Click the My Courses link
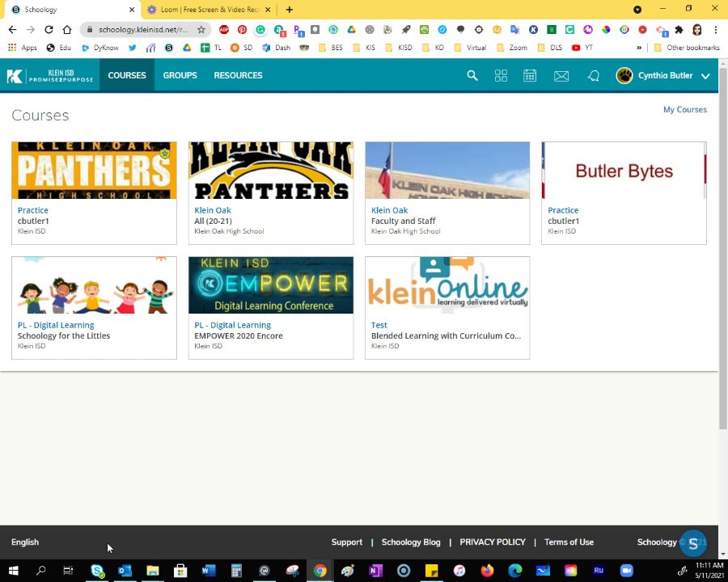Image resolution: width=728 pixels, height=582 pixels. point(685,110)
